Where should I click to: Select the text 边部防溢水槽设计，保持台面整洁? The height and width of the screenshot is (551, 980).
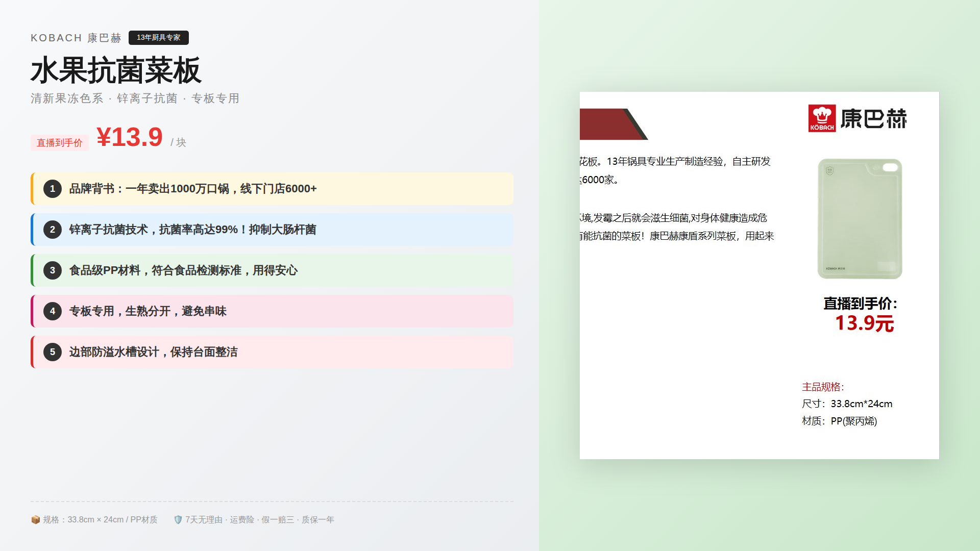coord(154,352)
